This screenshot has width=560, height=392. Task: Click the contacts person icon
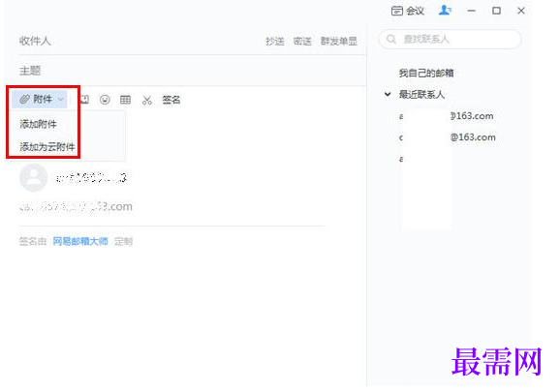tap(445, 11)
